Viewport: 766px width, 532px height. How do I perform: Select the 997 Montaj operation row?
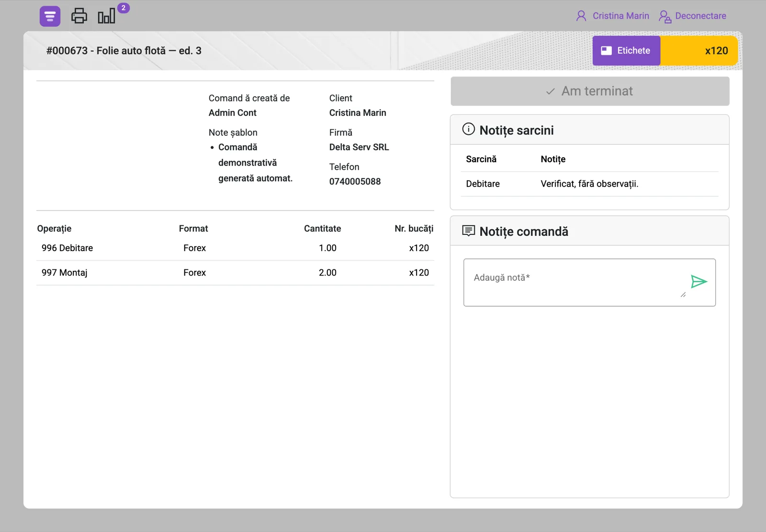pyautogui.click(x=235, y=273)
